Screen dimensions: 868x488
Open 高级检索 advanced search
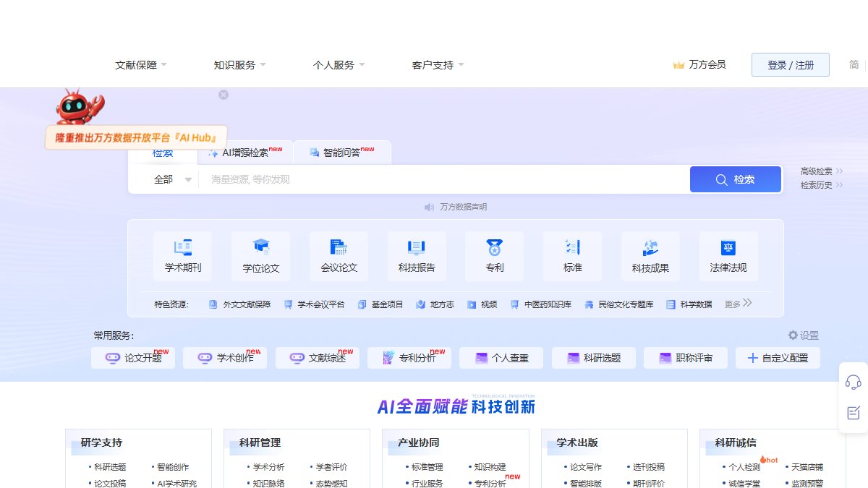(822, 171)
